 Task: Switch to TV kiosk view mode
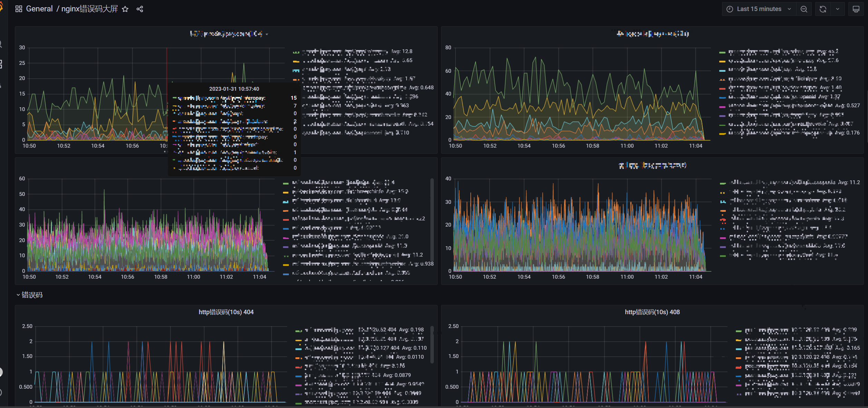point(856,9)
